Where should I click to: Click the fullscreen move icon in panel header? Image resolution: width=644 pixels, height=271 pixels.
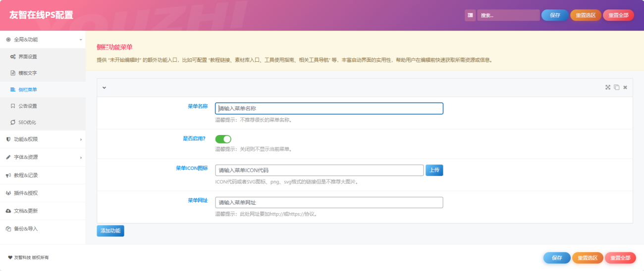(608, 88)
